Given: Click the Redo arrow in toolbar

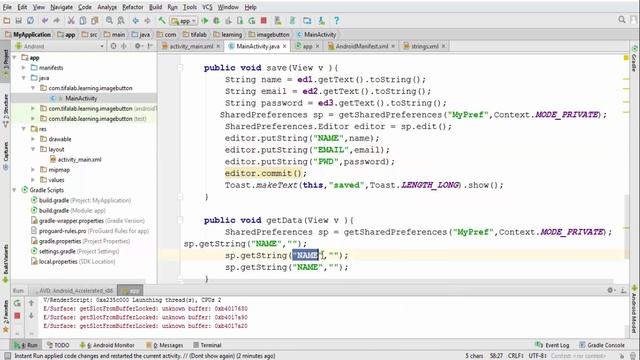Looking at the screenshot, I should click(x=56, y=20).
